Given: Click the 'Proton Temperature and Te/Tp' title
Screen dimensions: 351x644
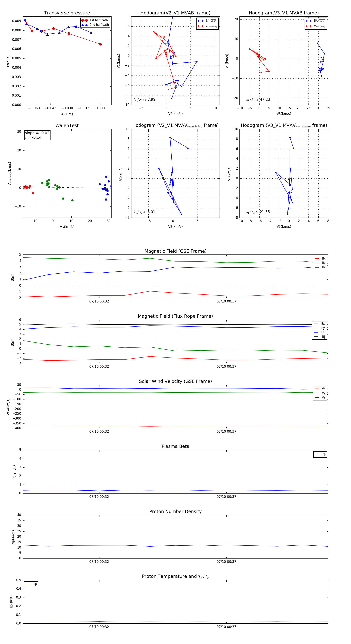Looking at the screenshot, I should (x=175, y=576).
